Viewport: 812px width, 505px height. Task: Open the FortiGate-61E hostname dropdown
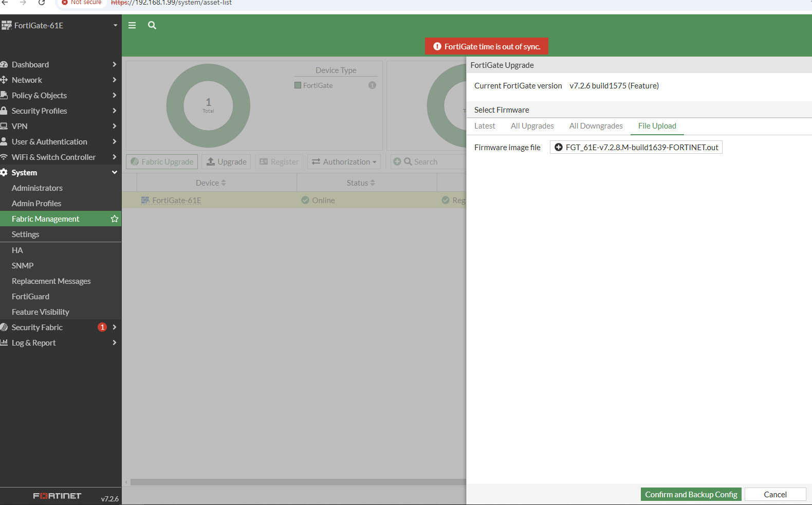(x=115, y=25)
